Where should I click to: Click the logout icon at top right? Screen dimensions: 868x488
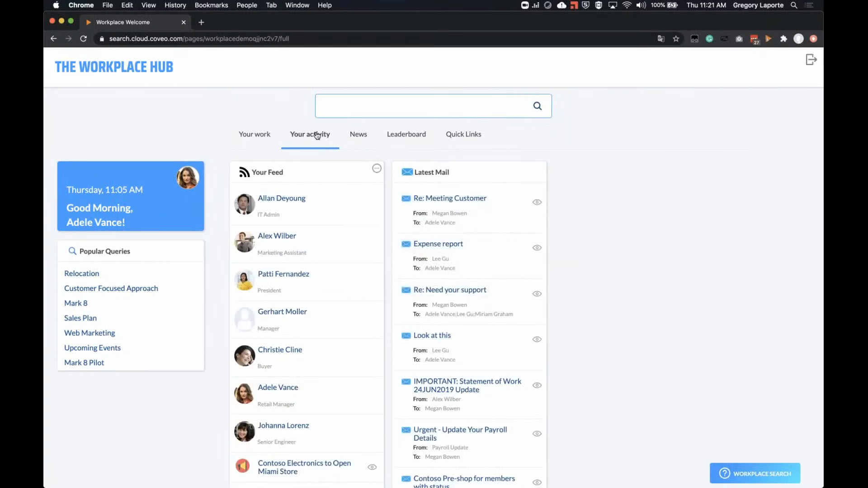pyautogui.click(x=811, y=60)
